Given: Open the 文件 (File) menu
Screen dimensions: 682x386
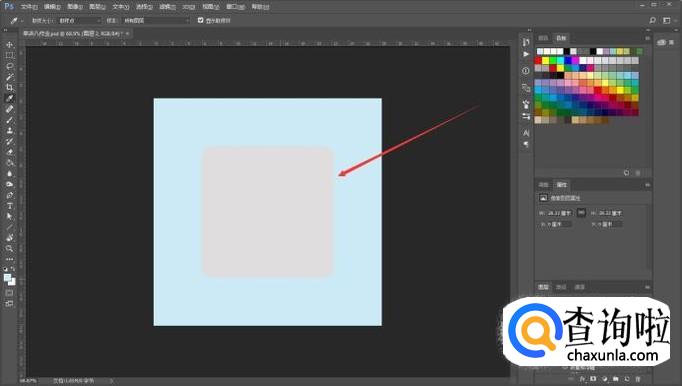Looking at the screenshot, I should pyautogui.click(x=29, y=7).
